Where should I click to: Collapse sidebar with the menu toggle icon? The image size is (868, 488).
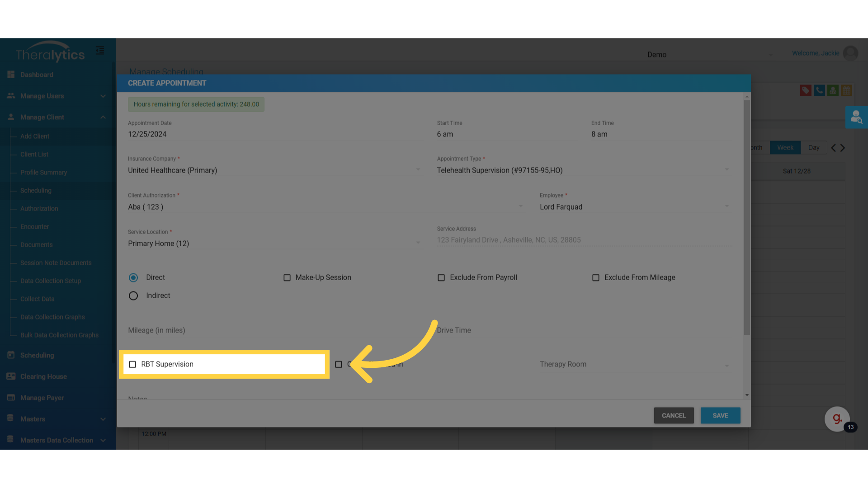click(x=100, y=51)
